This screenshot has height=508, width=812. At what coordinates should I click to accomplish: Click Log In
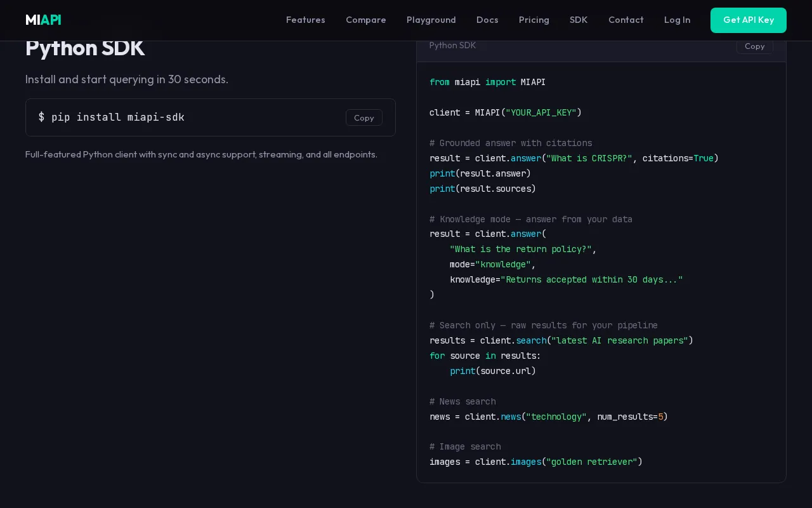click(x=677, y=20)
